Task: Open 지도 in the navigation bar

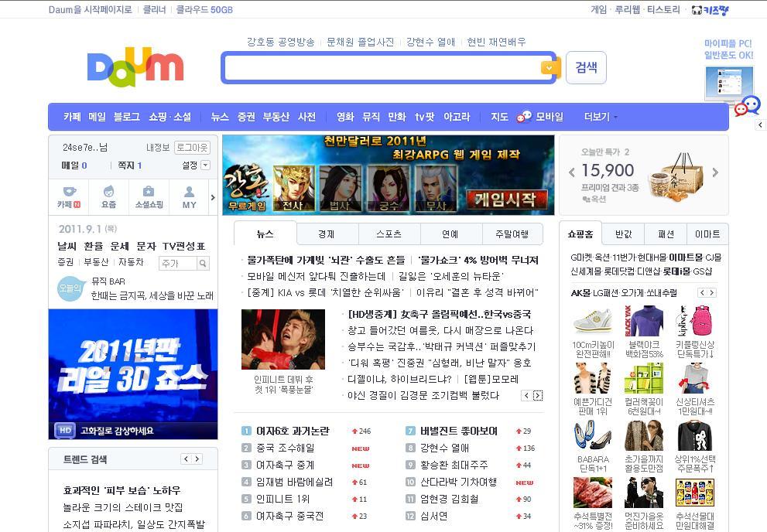Action: point(499,117)
